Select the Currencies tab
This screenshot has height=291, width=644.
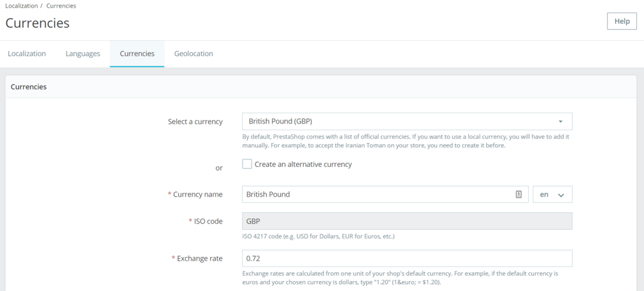pos(137,54)
